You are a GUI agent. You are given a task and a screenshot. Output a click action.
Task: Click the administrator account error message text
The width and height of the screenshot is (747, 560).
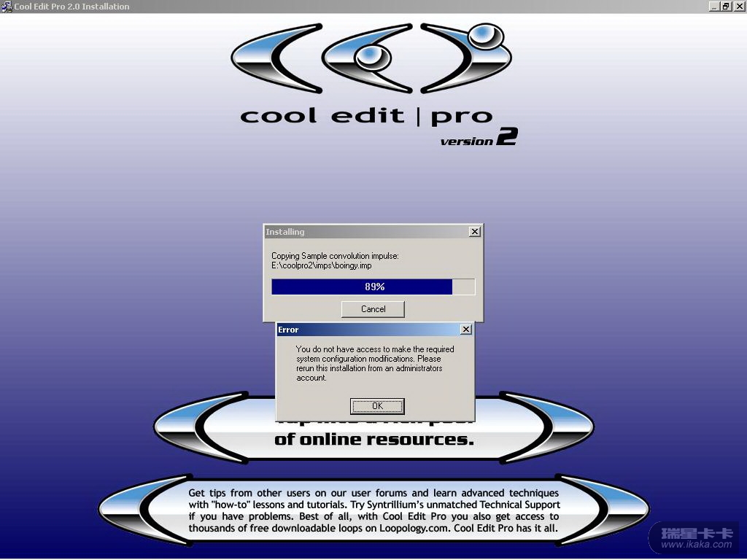(x=375, y=363)
